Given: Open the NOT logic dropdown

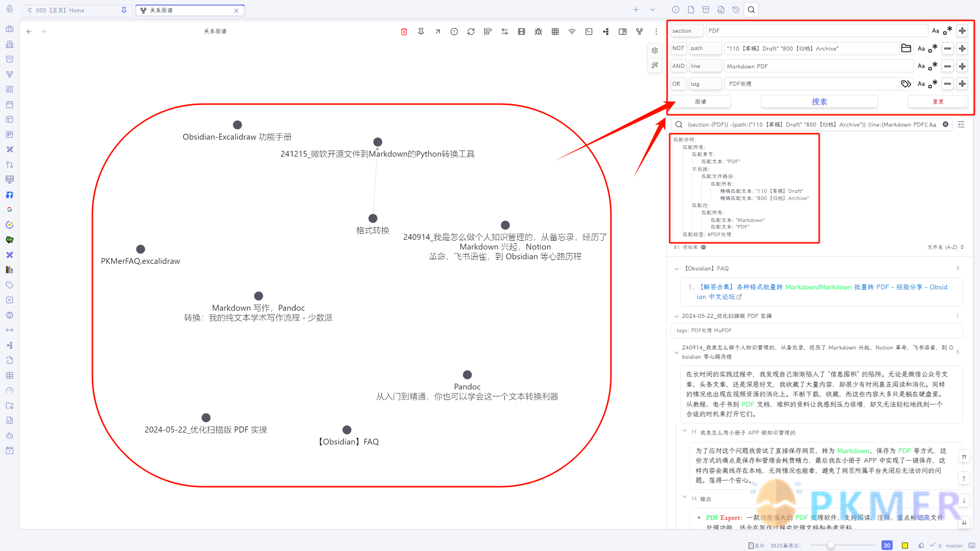Looking at the screenshot, I should click(678, 48).
